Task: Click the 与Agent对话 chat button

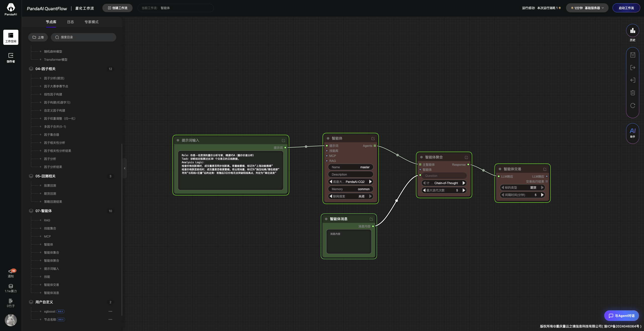Action: pyautogui.click(x=621, y=316)
